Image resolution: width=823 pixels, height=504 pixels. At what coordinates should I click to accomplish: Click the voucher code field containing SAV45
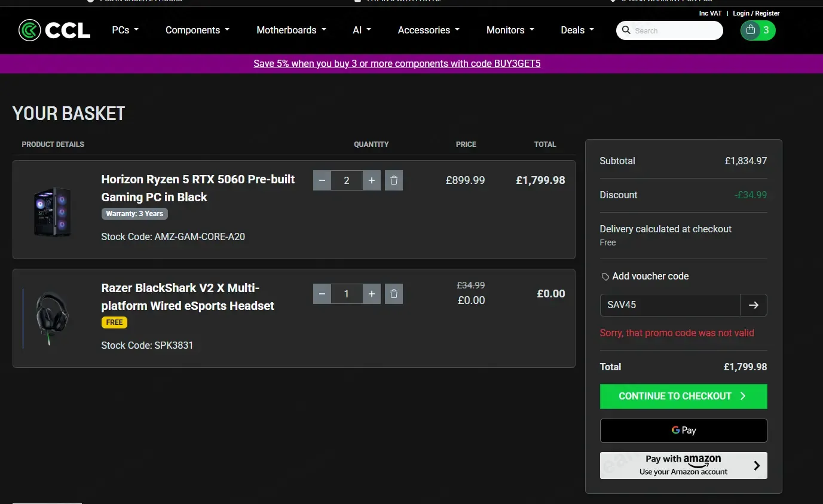point(670,305)
